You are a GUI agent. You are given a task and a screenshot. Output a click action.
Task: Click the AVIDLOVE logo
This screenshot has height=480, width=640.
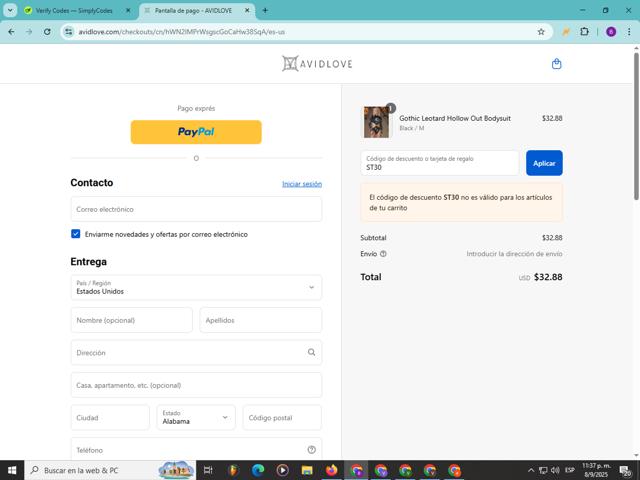(x=317, y=64)
